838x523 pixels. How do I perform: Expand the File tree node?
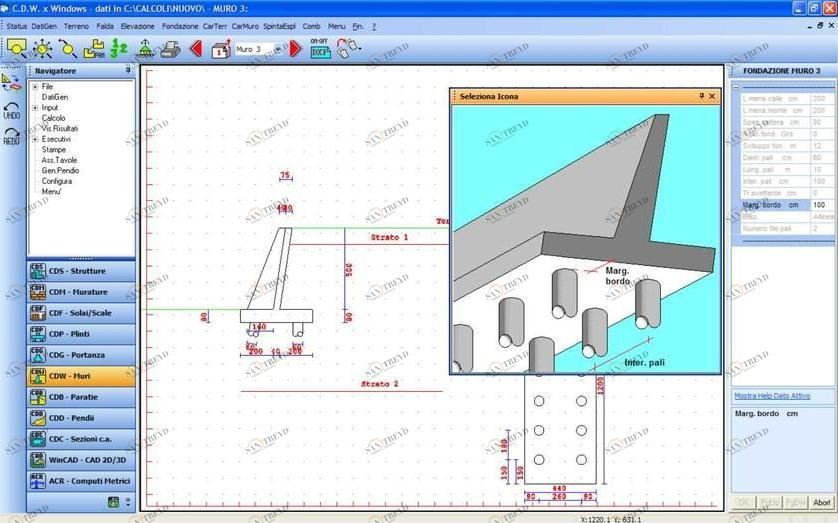[35, 87]
